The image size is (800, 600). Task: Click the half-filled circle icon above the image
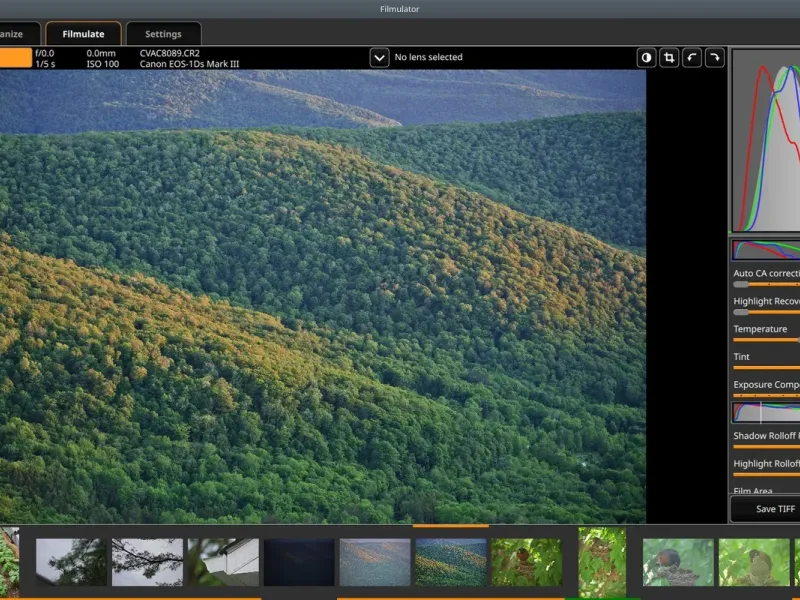coord(647,58)
